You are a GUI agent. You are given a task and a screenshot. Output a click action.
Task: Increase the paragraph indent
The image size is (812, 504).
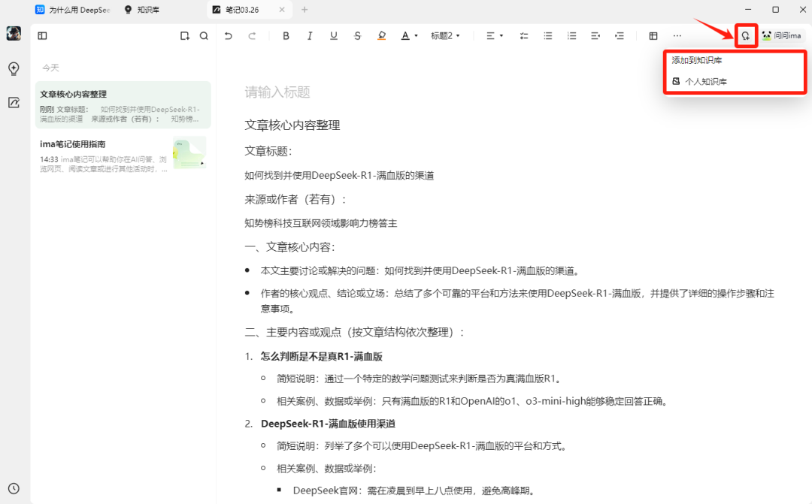pyautogui.click(x=620, y=36)
